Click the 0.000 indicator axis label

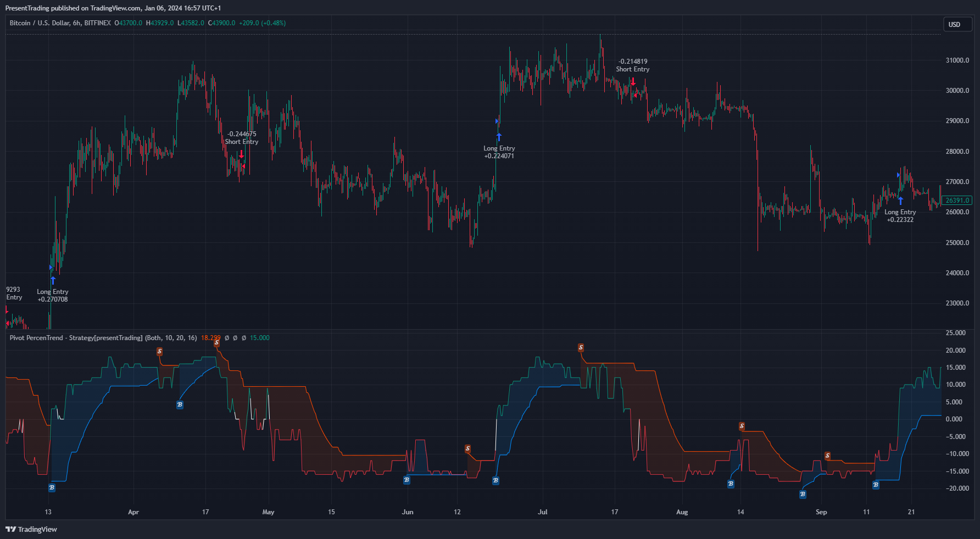click(954, 419)
